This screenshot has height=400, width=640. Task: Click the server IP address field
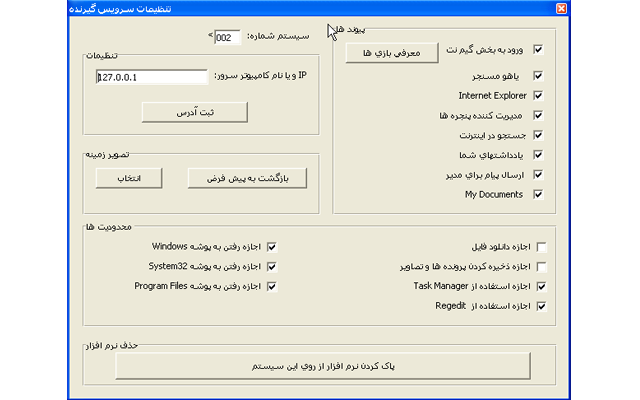[151, 77]
